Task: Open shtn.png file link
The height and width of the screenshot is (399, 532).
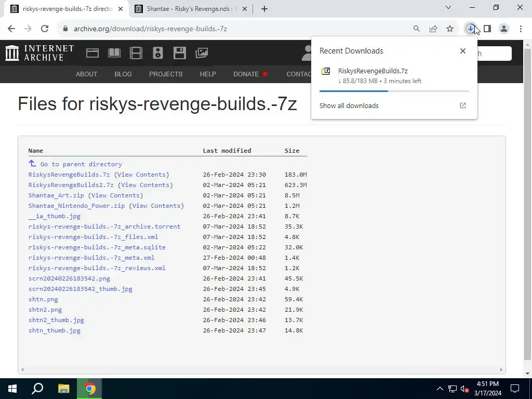Action: 43,299
